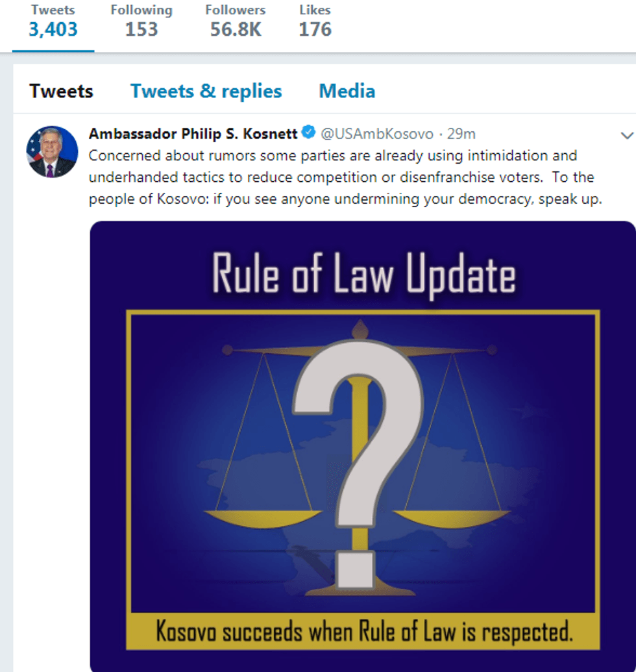Click the 'Kosovo succeeds' banner caption
This screenshot has height=672, width=636.
(x=364, y=631)
